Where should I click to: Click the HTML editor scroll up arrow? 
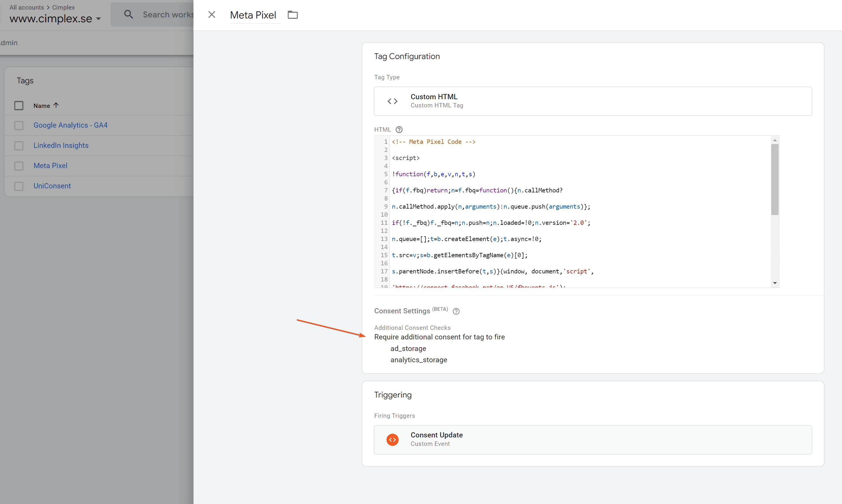click(x=775, y=140)
